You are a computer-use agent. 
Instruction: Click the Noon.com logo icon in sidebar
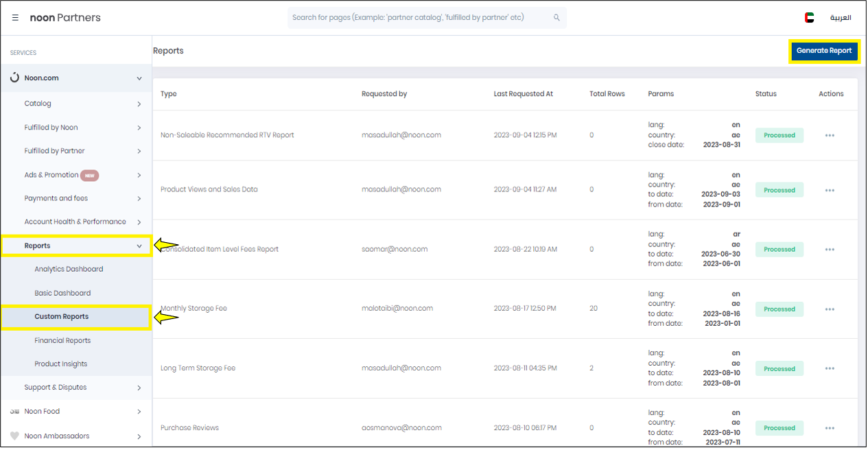tap(14, 78)
